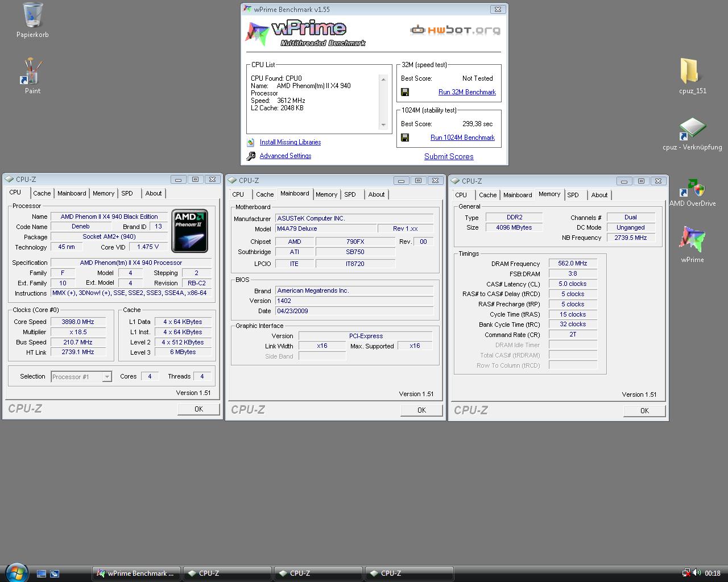Click OK in the CPU-Z window showing the Mainboard tab
Screen dimensions: 728x582
(421, 410)
